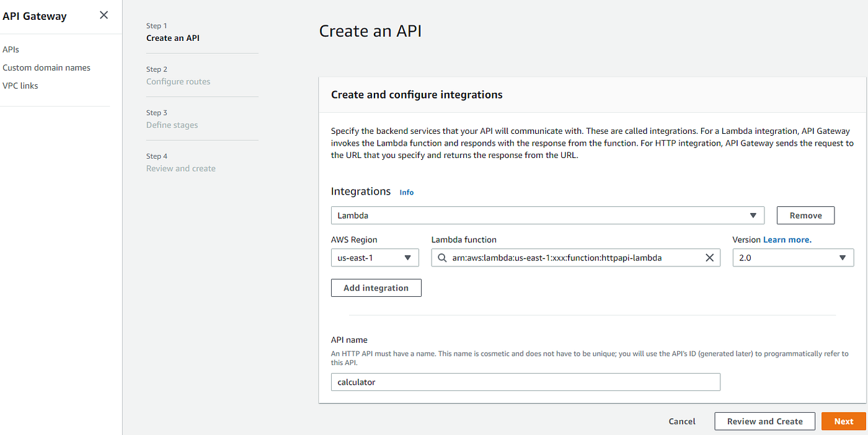Navigate to Custom domain names
Viewport: 868px width, 435px height.
coord(46,67)
